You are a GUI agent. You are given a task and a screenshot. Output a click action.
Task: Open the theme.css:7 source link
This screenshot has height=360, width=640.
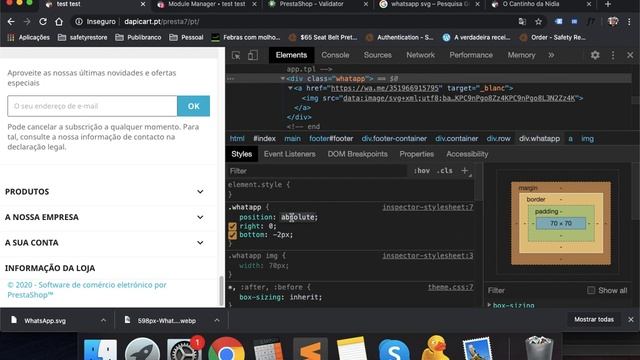pos(450,287)
